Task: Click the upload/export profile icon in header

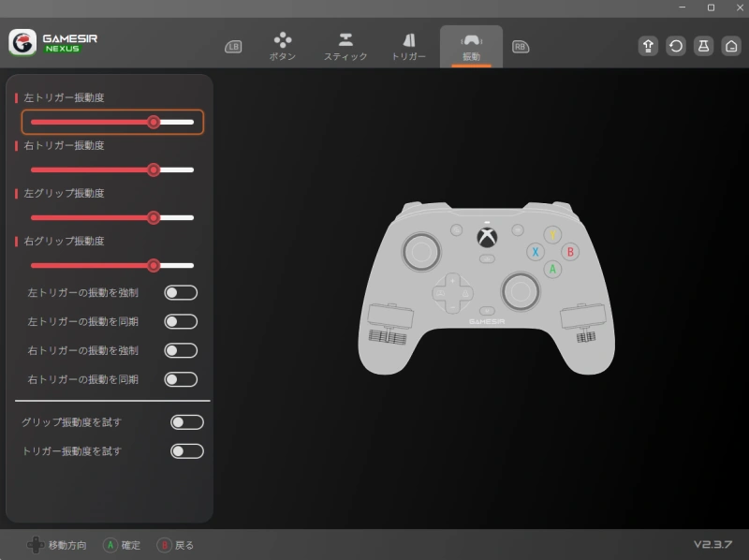Action: pos(648,46)
